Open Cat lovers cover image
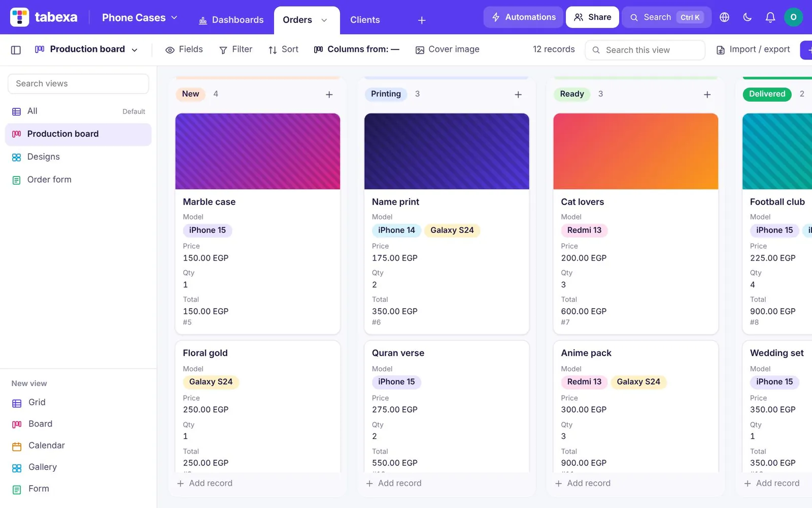 click(x=635, y=151)
